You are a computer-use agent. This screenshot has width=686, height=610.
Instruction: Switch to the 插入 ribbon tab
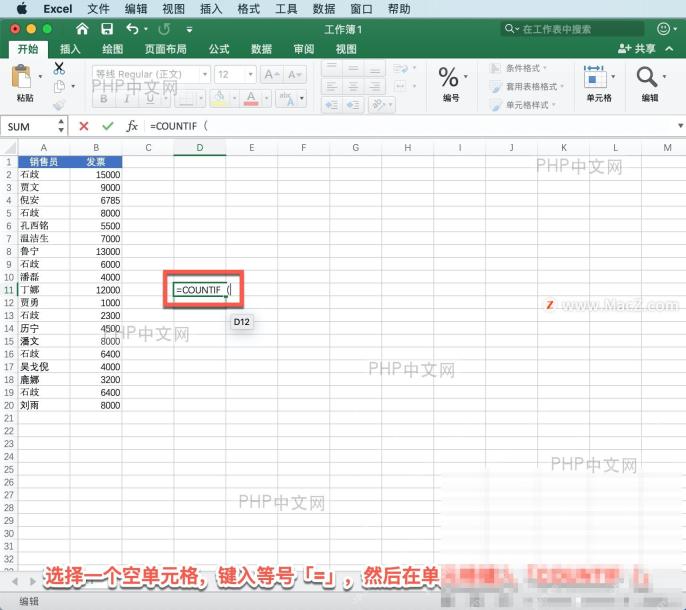point(70,49)
